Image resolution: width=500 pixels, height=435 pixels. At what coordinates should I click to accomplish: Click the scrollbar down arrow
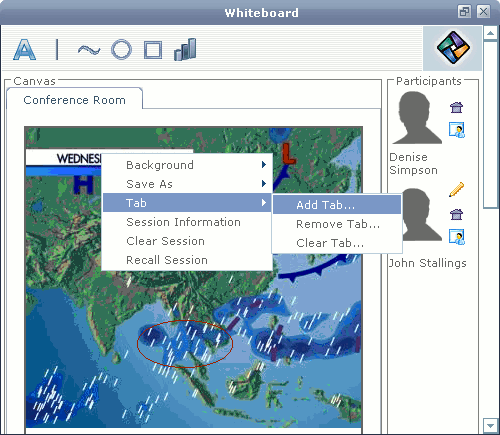[x=490, y=426]
